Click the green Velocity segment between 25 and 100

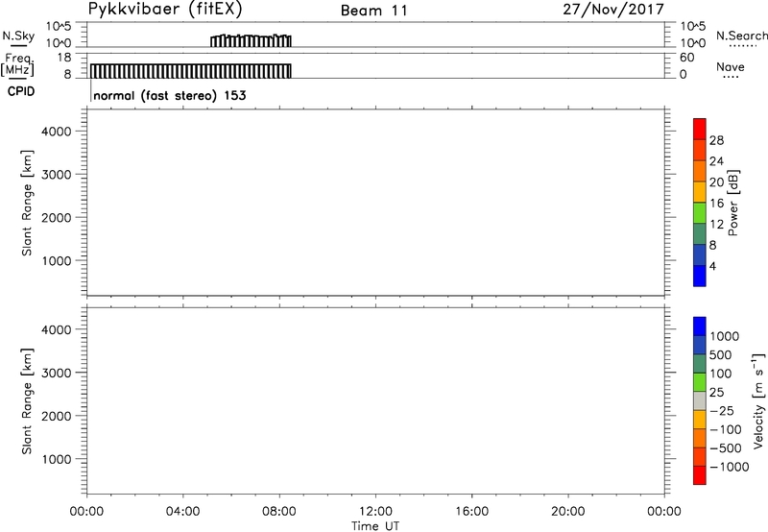[700, 382]
